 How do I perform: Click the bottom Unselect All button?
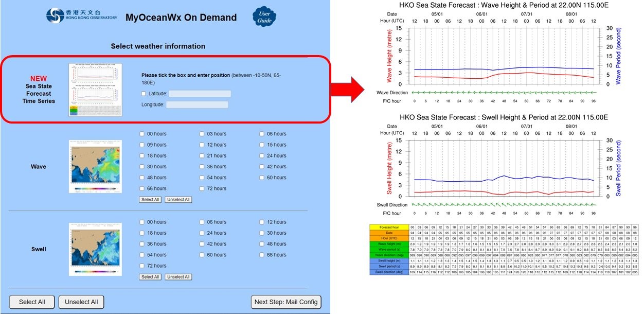click(81, 302)
